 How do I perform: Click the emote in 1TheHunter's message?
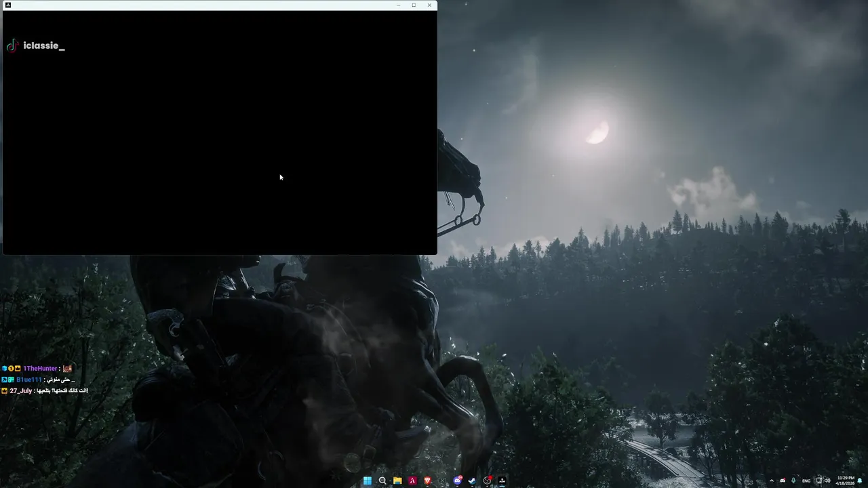67,369
